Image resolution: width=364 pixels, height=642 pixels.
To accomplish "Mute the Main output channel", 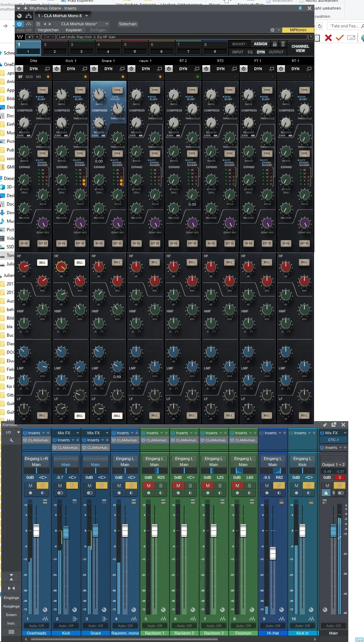I will click(328, 486).
